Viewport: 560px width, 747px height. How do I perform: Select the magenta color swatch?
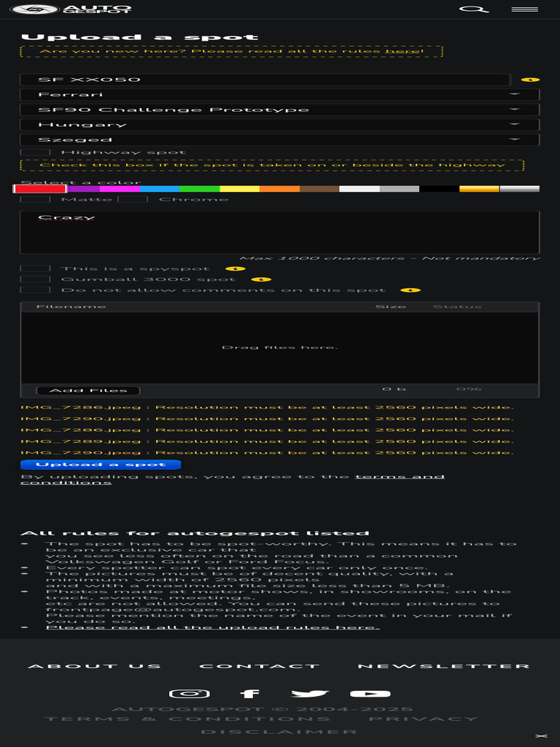120,189
